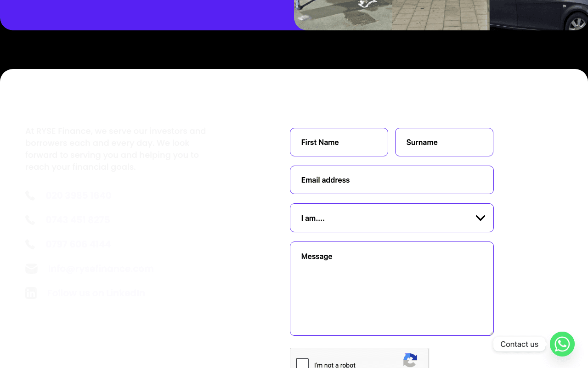Click the chevron on the I am.... selector

coord(481,218)
